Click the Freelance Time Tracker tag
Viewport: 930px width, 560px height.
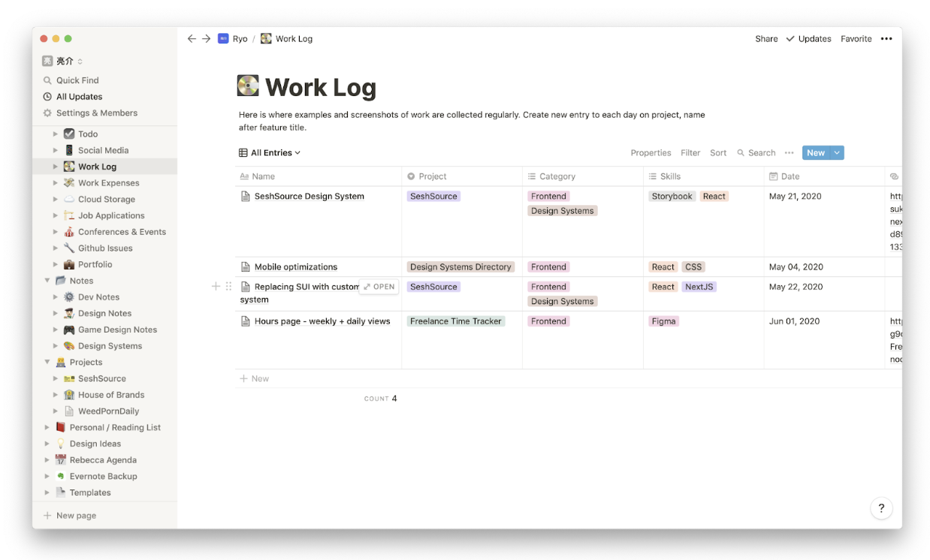point(456,321)
